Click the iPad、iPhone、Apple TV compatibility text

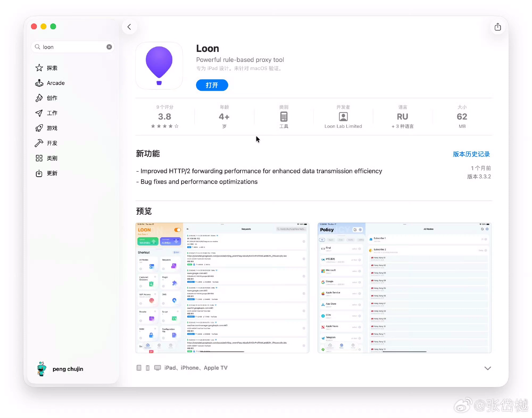point(196,368)
